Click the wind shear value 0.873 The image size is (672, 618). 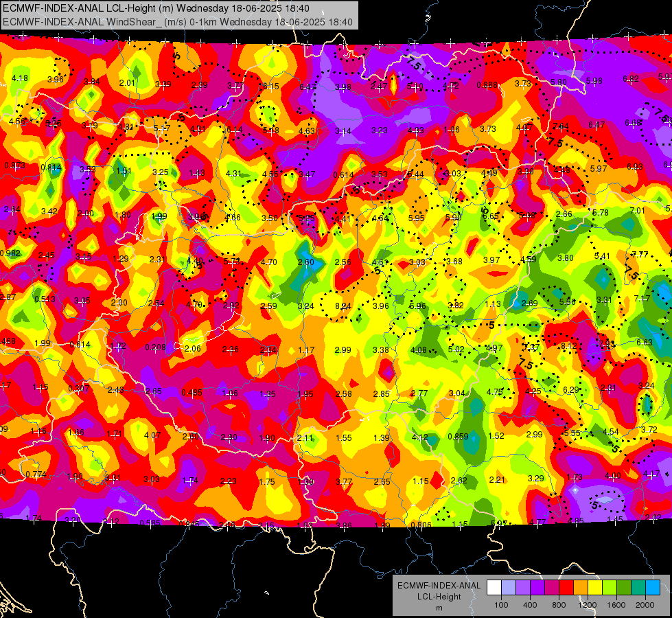15,165
